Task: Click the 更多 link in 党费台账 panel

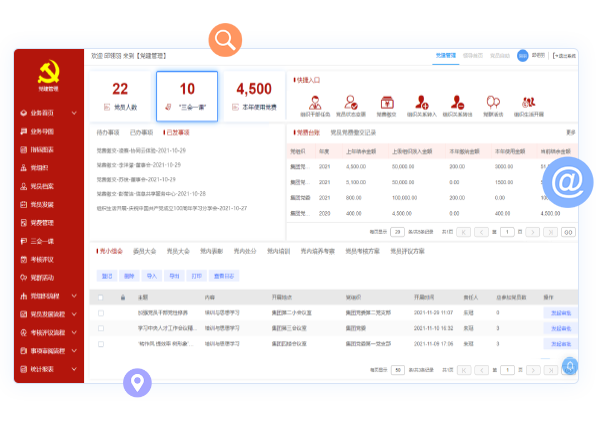Action: point(570,132)
